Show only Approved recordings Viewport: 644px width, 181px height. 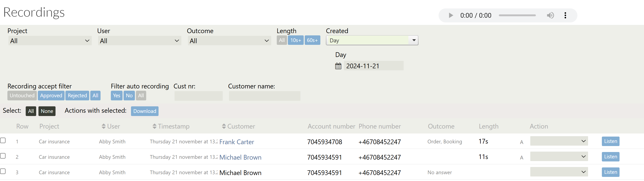pyautogui.click(x=51, y=95)
